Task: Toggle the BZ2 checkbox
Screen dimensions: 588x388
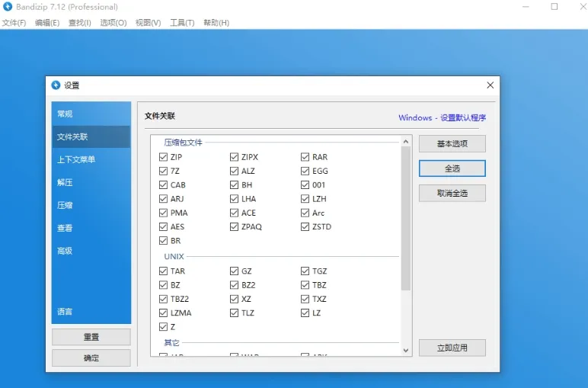Action: pos(234,285)
